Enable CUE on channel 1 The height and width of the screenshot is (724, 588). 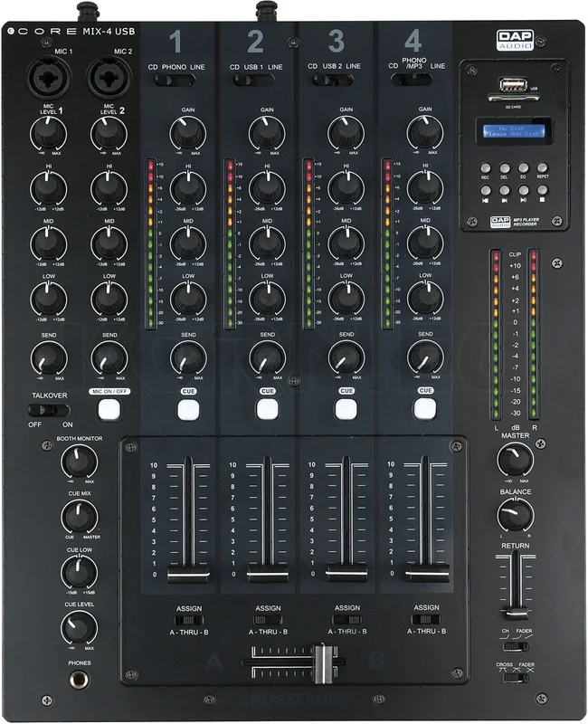pyautogui.click(x=189, y=409)
